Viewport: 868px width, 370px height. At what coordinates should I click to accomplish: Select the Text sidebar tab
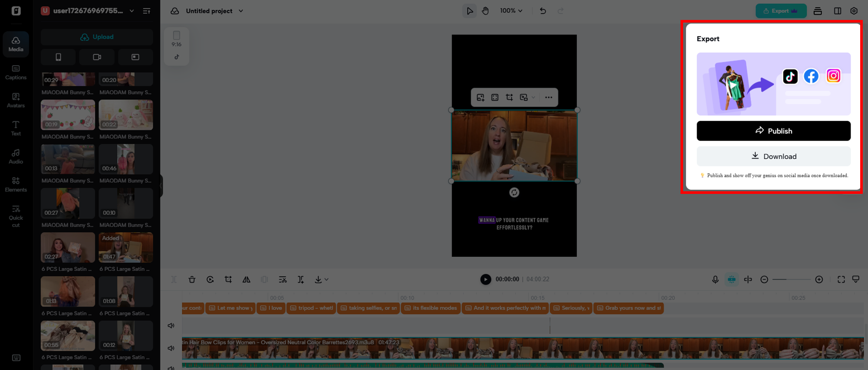pyautogui.click(x=16, y=128)
